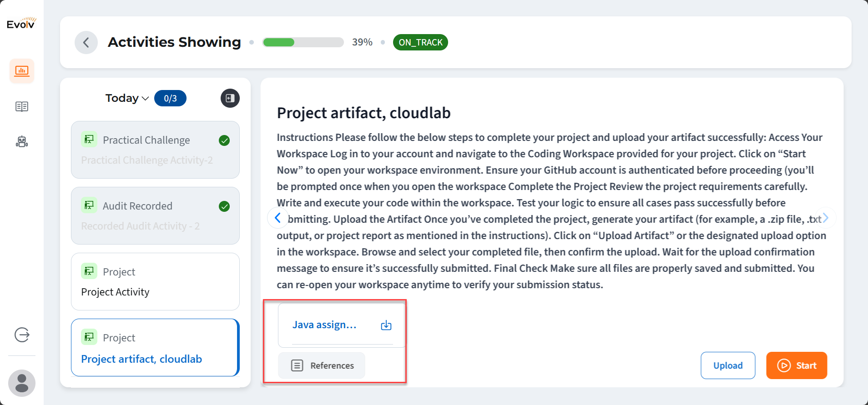868x405 pixels.
Task: Go back using the header arrow
Action: pos(86,42)
